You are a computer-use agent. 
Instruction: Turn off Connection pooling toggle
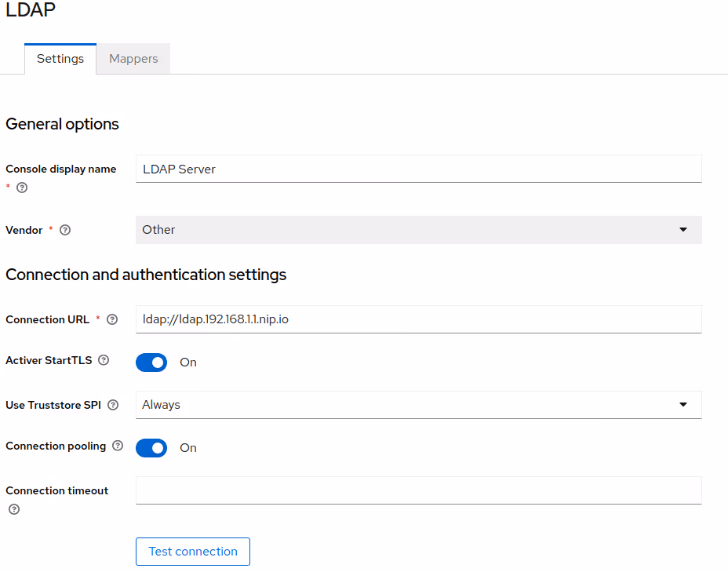(x=151, y=448)
